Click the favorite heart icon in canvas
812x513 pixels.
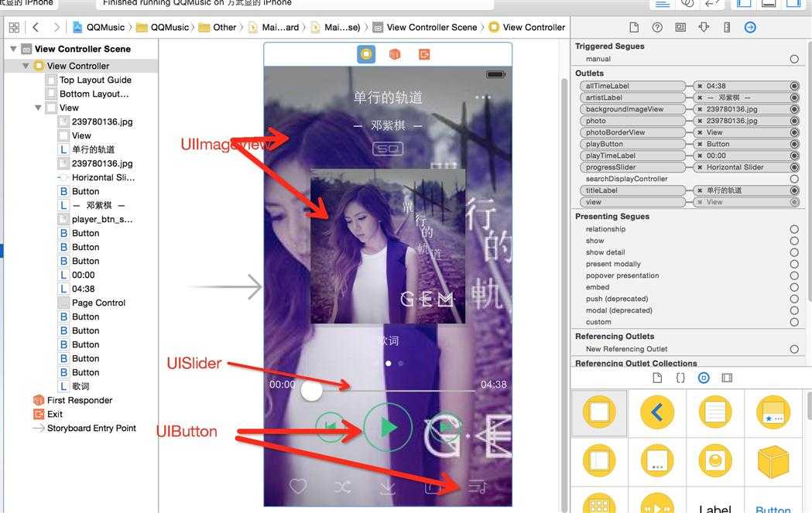click(x=298, y=486)
